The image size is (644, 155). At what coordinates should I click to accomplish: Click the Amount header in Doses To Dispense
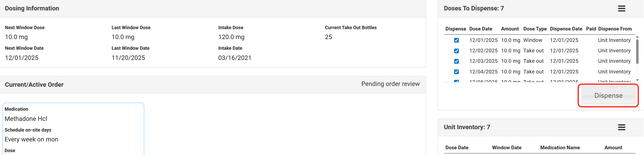coord(510,29)
